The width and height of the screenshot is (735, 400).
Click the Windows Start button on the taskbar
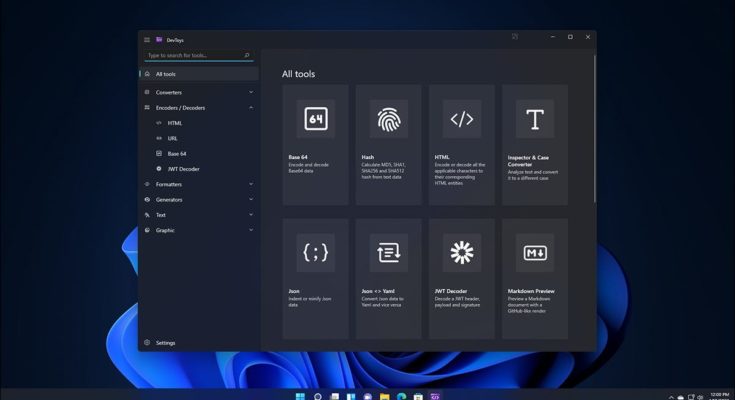[301, 396]
